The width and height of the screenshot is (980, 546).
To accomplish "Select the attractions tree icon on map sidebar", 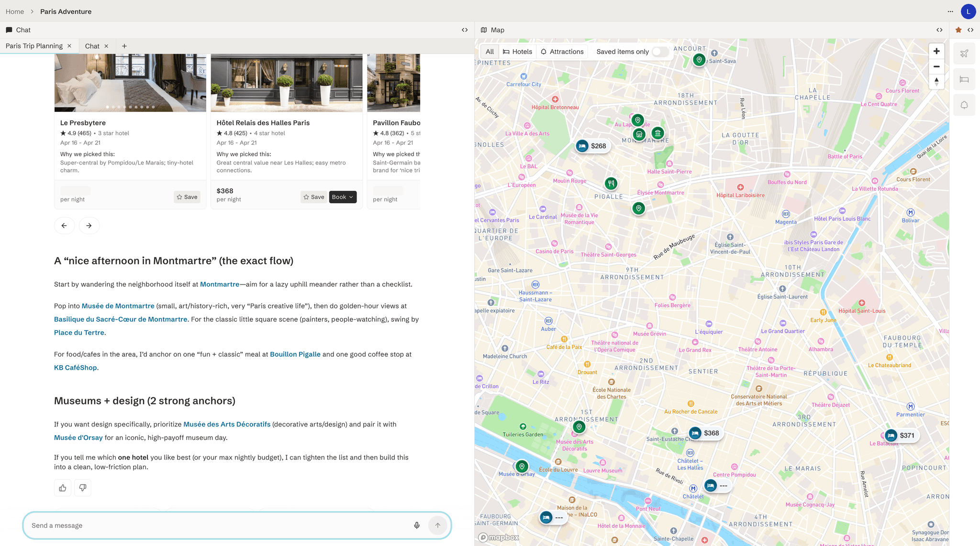I will [964, 105].
